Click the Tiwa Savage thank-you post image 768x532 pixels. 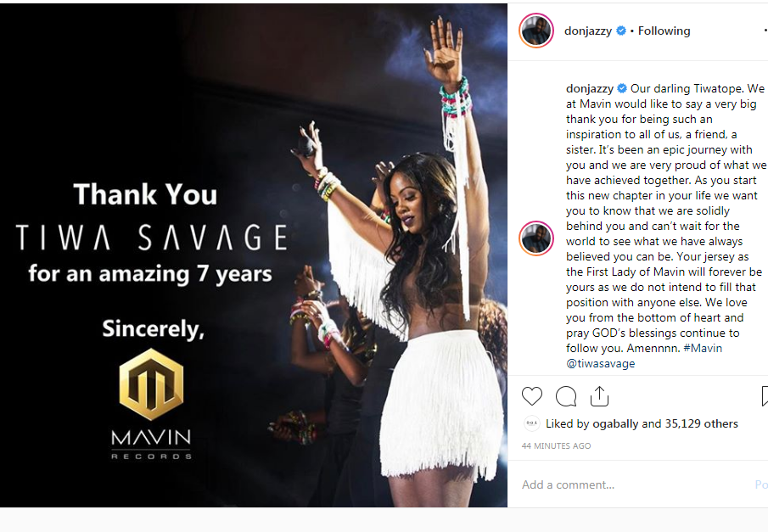point(254,255)
